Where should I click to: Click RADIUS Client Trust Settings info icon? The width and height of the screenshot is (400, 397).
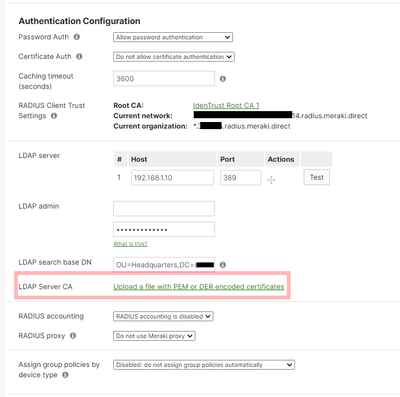pos(54,116)
